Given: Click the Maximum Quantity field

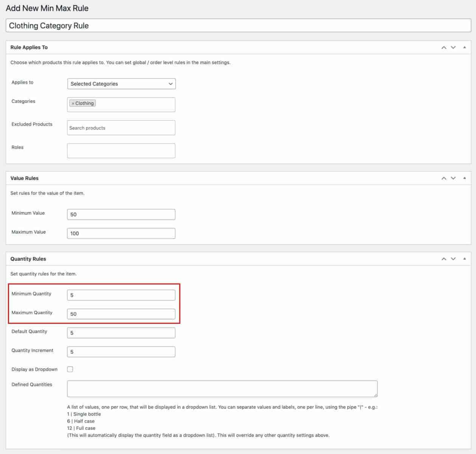Looking at the screenshot, I should 121,314.
